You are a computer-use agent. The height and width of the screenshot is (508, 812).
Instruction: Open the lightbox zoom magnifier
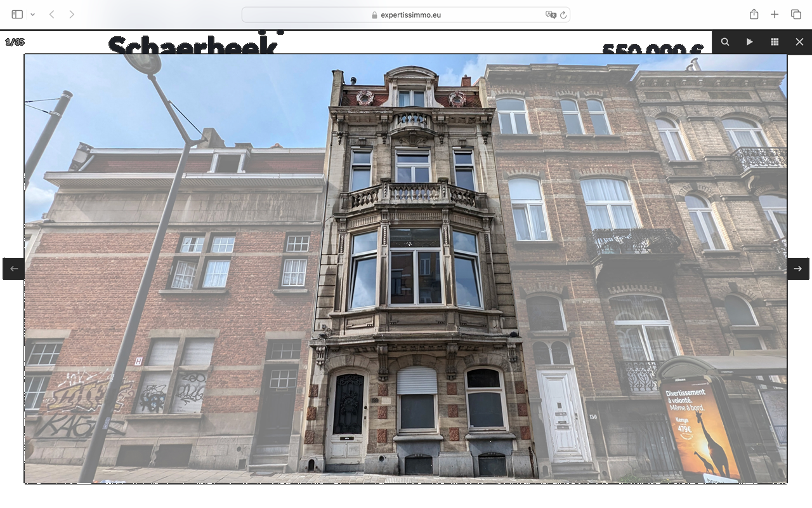point(725,42)
